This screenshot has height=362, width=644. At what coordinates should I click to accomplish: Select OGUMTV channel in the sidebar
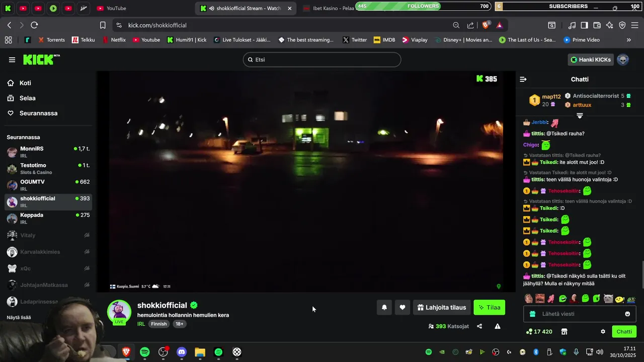pos(48,185)
